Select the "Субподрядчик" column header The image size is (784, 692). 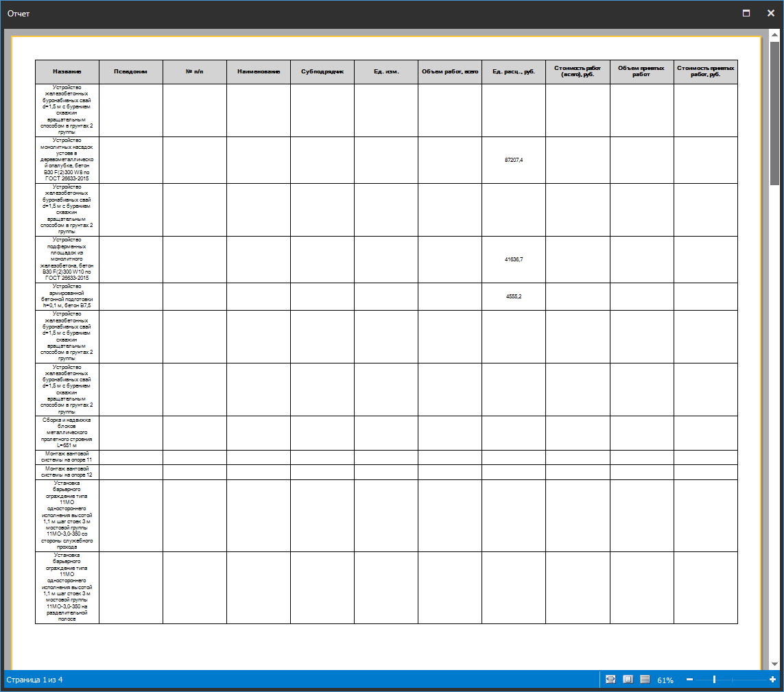pyautogui.click(x=322, y=72)
